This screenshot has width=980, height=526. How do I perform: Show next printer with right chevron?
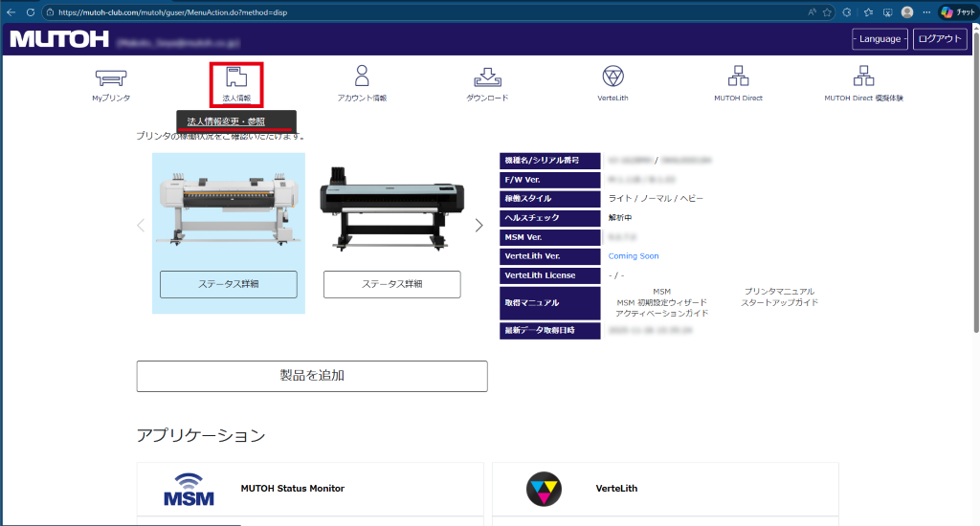tap(479, 226)
